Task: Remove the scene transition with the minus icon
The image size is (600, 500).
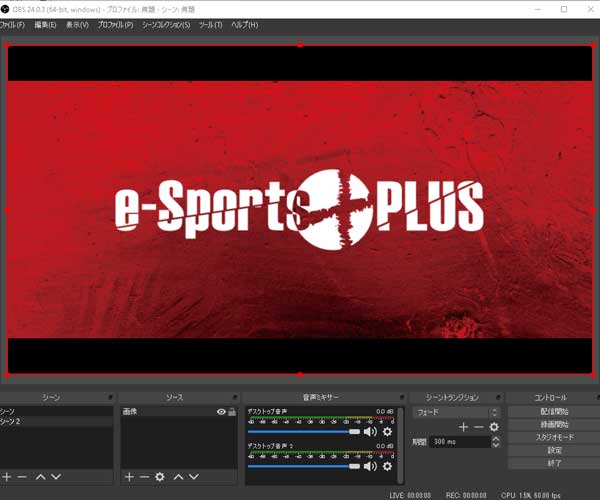Action: 478,427
